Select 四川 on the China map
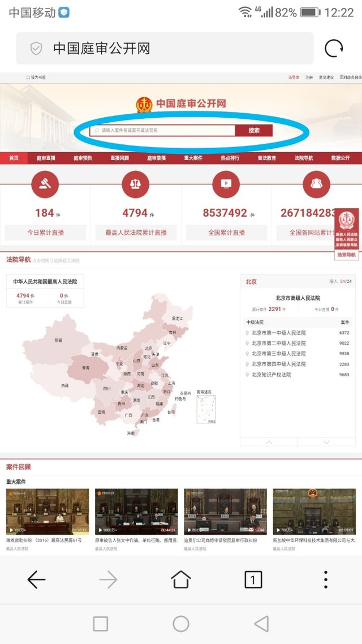Screen dimensions: 362x644 tap(107, 388)
